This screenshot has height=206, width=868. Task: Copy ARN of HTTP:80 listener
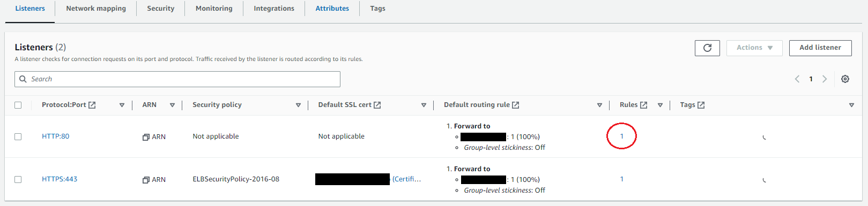pos(146,137)
